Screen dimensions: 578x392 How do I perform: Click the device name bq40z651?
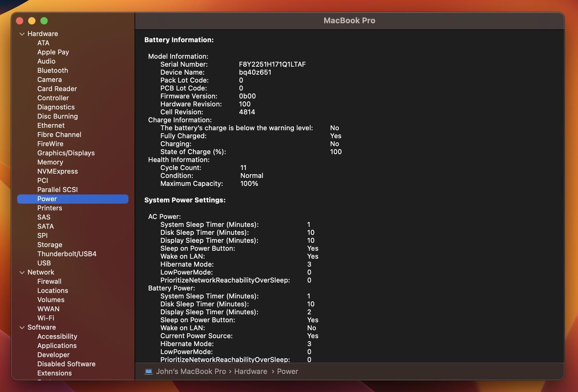(255, 72)
